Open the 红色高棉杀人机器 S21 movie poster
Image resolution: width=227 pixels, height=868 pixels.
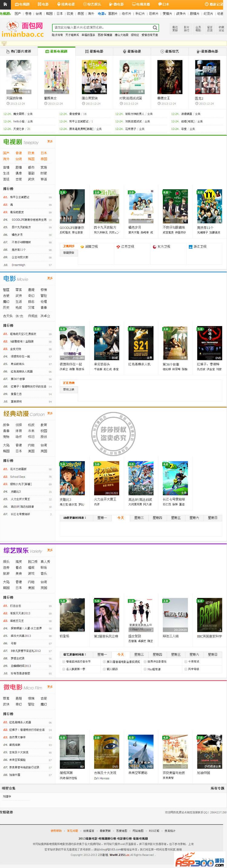tap(141, 343)
